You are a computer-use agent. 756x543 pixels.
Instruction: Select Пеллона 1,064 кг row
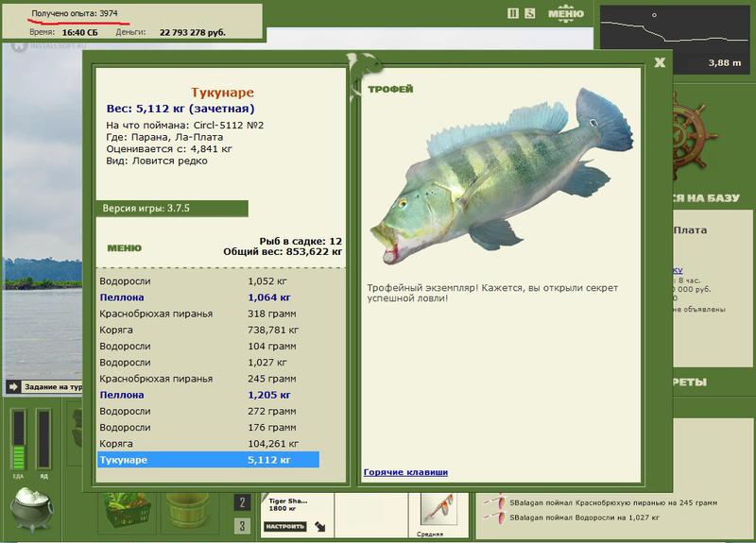208,297
